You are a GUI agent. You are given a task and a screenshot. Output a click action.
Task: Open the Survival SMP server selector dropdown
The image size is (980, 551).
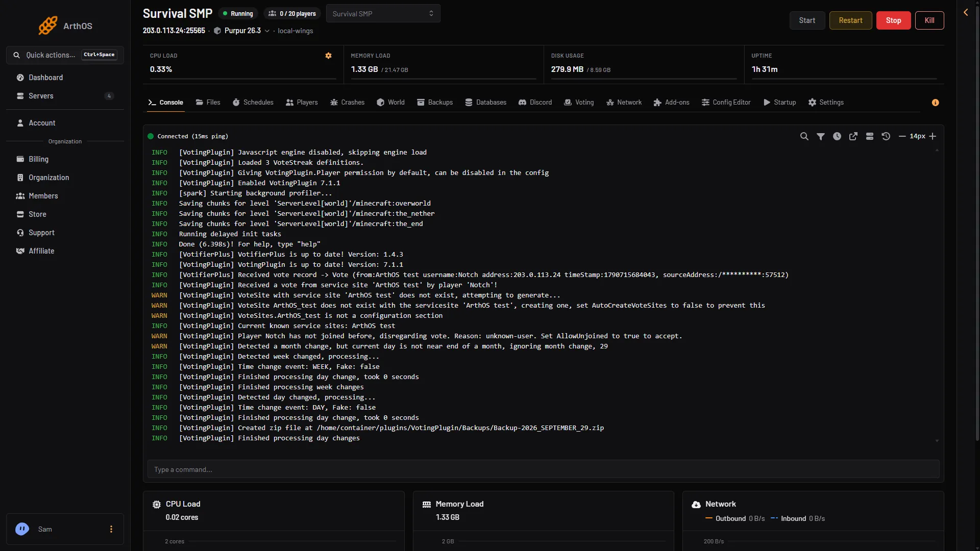click(383, 14)
